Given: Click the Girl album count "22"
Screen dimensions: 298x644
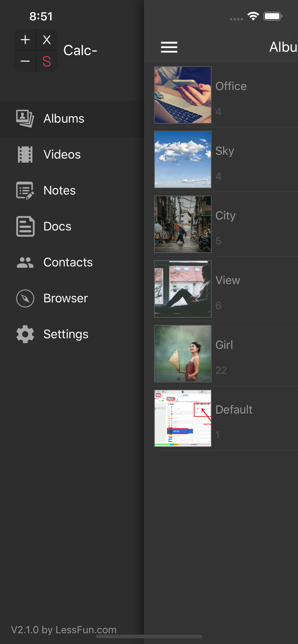Looking at the screenshot, I should [x=221, y=370].
